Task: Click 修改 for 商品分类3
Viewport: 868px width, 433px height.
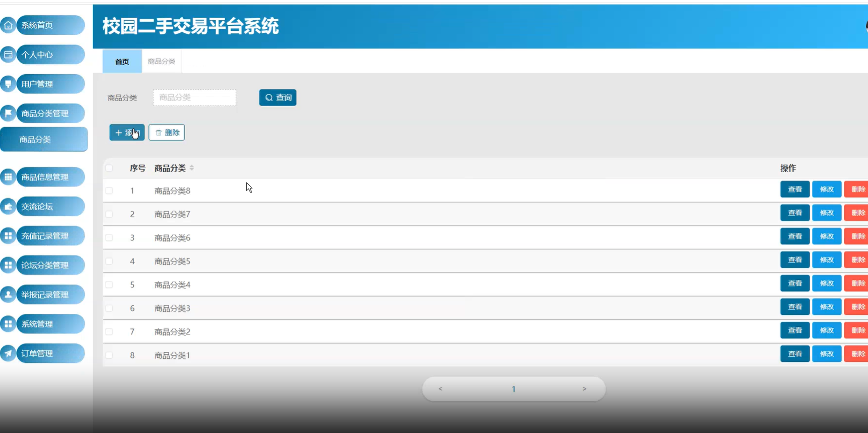Action: point(827,307)
